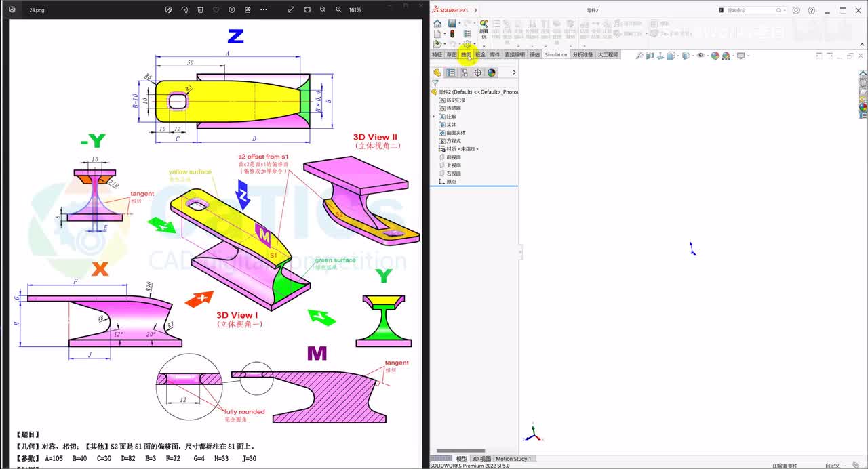This screenshot has height=469, width=868.
Task: Open the three-dot more options menu
Action: [x=264, y=9]
